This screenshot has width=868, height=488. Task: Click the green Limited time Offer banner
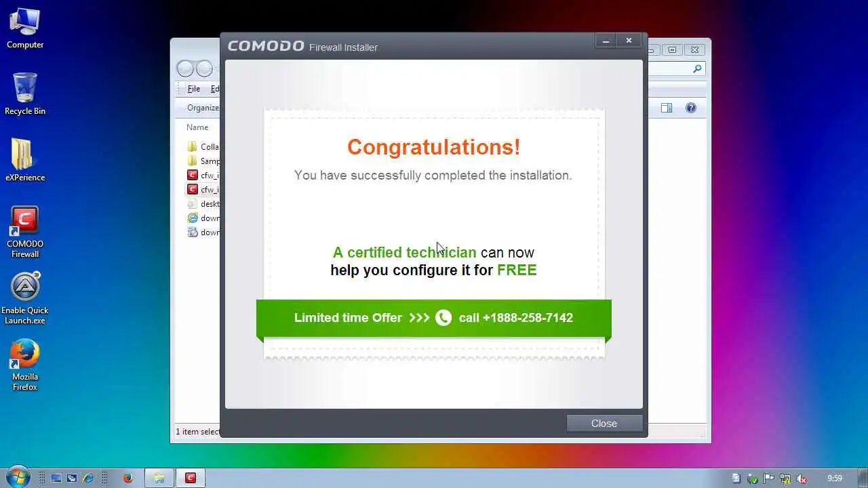point(434,318)
